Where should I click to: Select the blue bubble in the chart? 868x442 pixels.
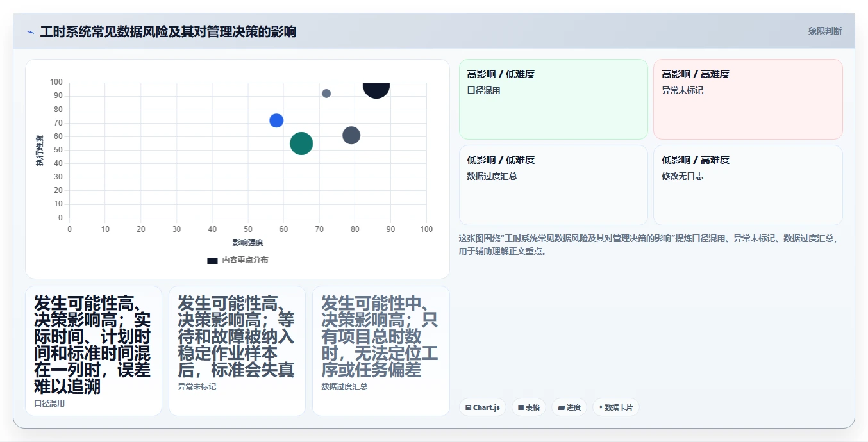click(276, 120)
